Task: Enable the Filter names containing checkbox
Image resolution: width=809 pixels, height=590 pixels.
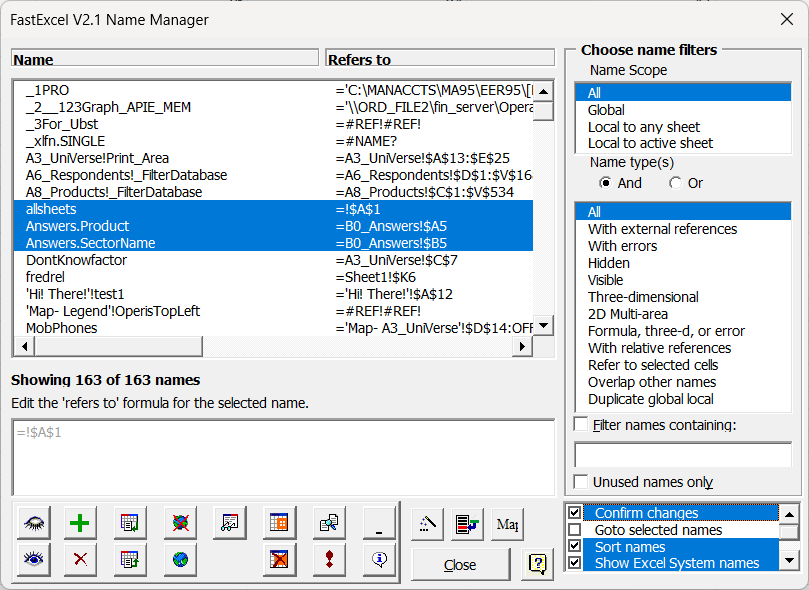Action: pos(581,425)
